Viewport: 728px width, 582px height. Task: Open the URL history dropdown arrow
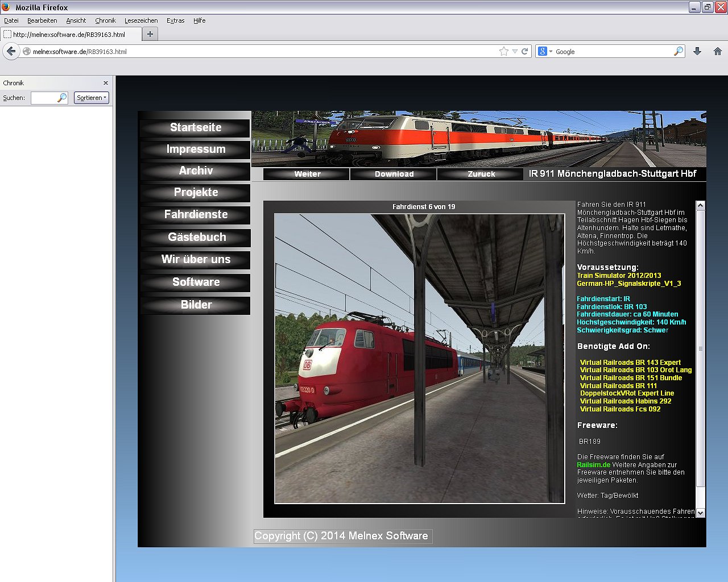pyautogui.click(x=515, y=51)
